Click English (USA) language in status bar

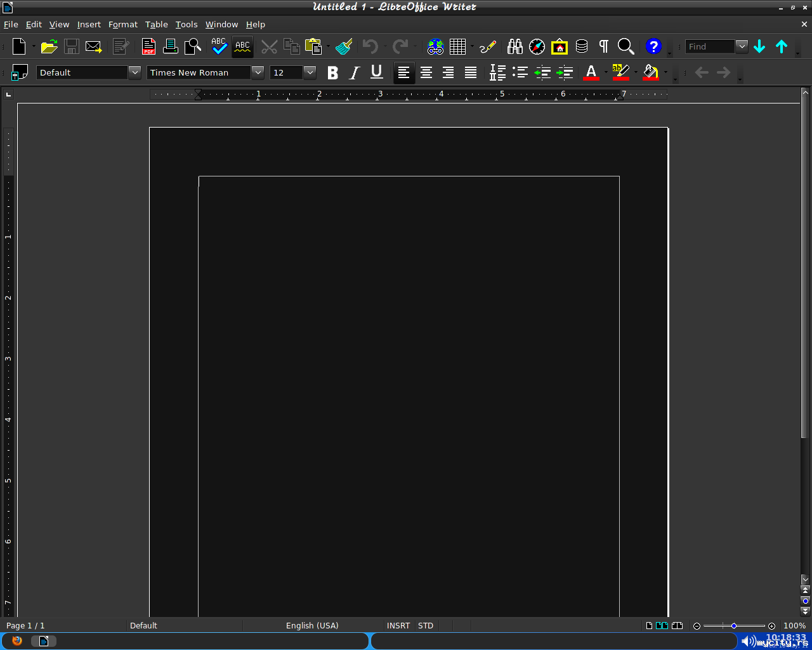pyautogui.click(x=312, y=625)
